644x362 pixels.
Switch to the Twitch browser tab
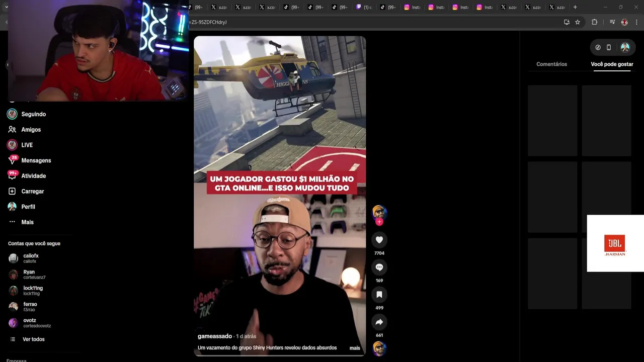[x=365, y=7]
